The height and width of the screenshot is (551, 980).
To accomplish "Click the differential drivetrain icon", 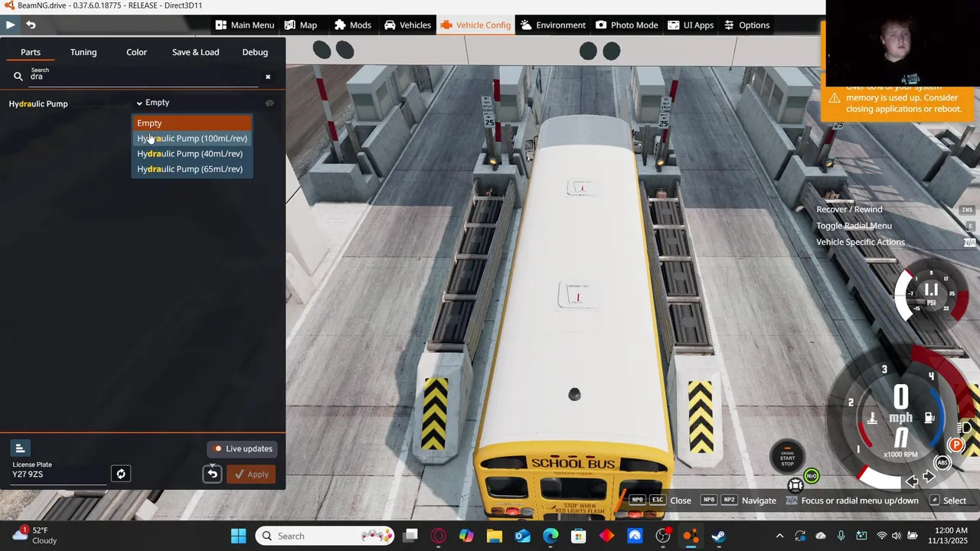I will tap(795, 485).
